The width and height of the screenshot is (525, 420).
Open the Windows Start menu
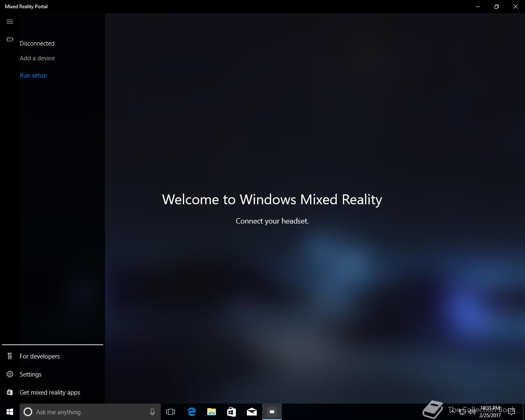(10, 412)
